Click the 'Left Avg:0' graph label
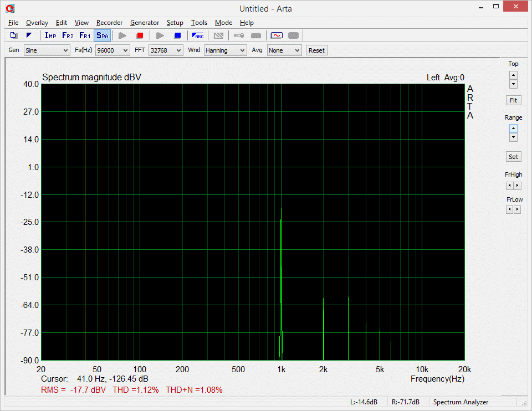The image size is (532, 411). [x=446, y=78]
